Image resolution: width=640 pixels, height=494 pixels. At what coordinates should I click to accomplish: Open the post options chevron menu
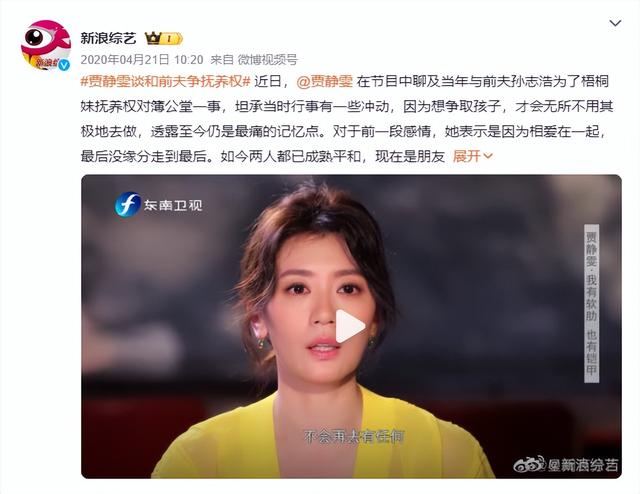pyautogui.click(x=615, y=23)
